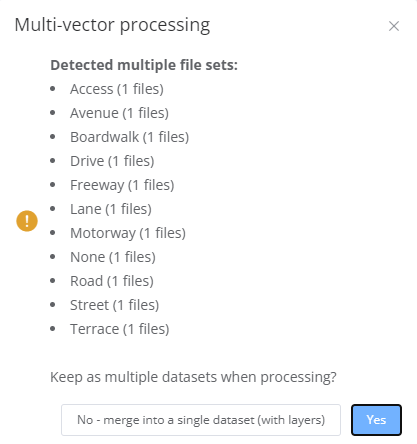Select the Street (1 files) entry
Viewport: 417px width, 444px height.
[114, 305]
